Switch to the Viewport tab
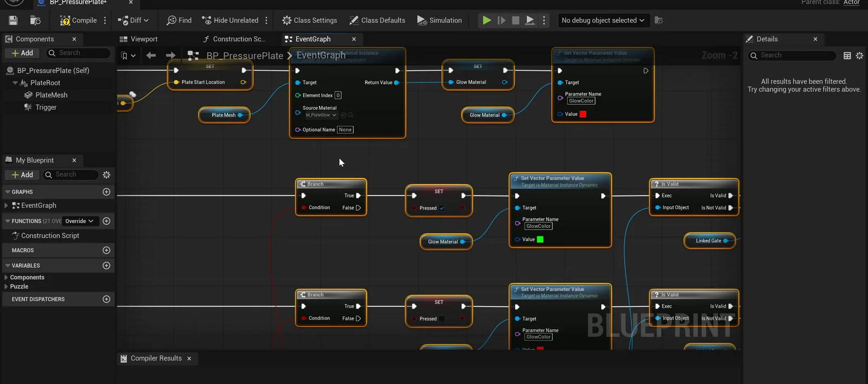 coord(138,39)
